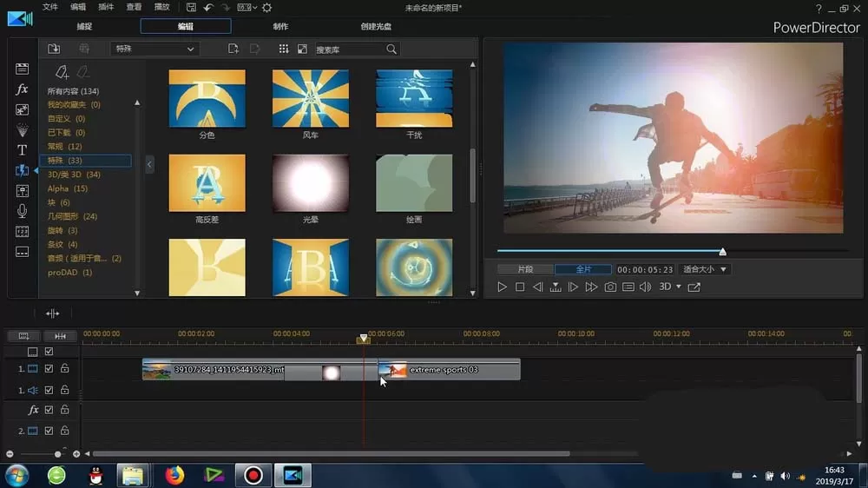Toggle video track 1 enable checkbox
The height and width of the screenshot is (488, 868).
point(49,368)
